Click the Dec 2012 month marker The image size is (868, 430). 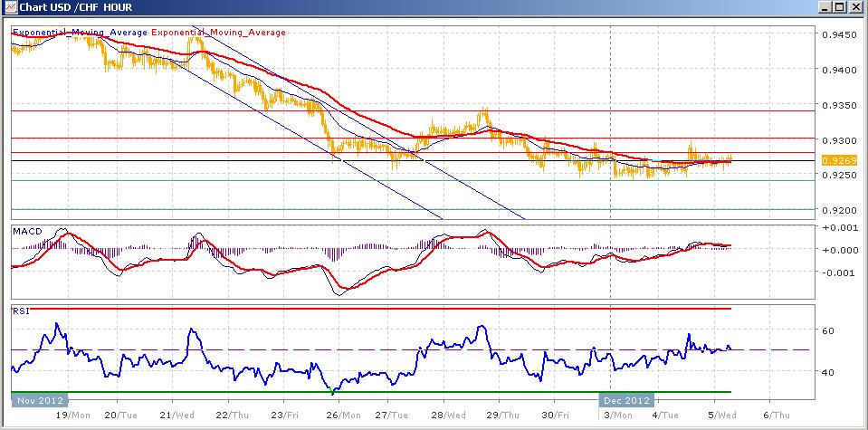click(626, 399)
